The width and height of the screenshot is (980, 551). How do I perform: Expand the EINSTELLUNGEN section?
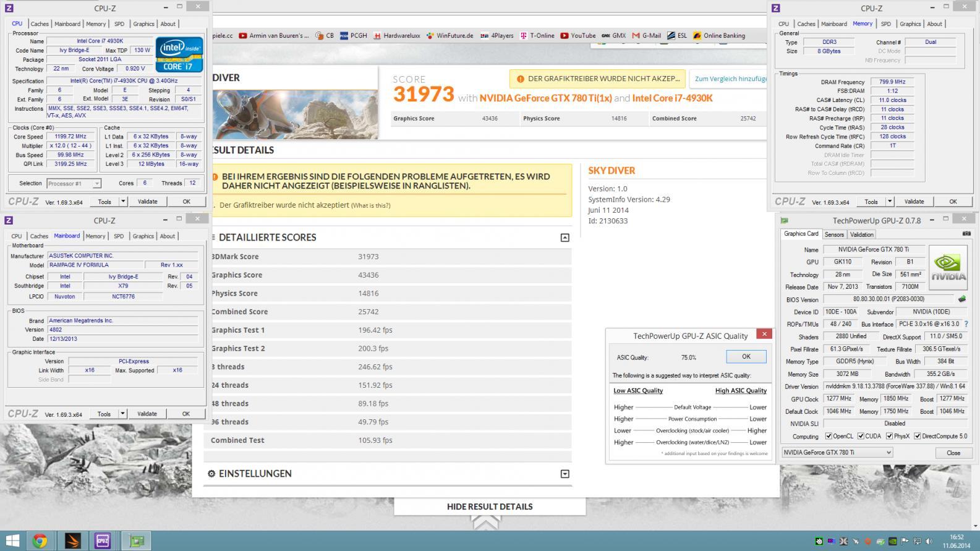(x=565, y=474)
